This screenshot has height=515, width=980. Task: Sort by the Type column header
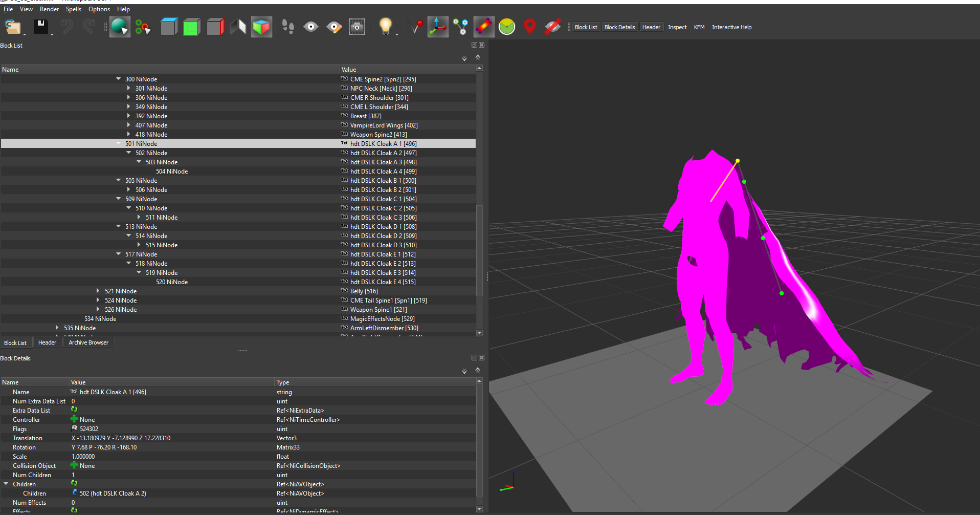click(x=376, y=382)
